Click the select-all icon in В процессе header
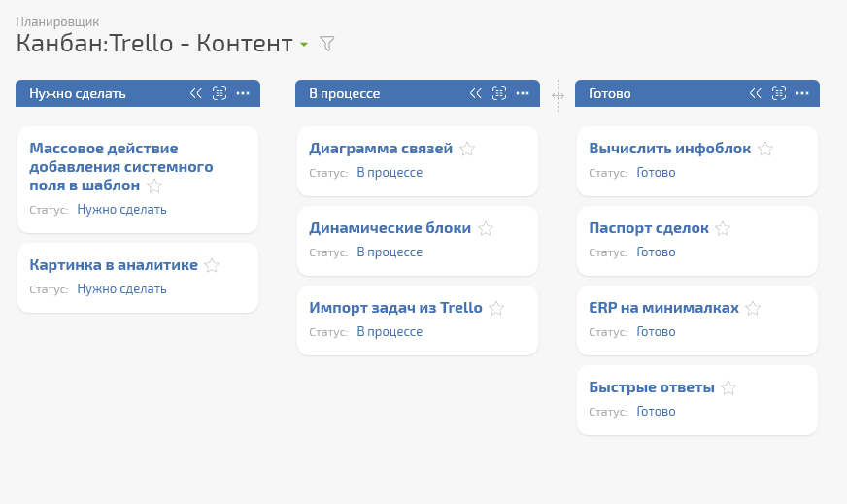The width and height of the screenshot is (847, 504). coord(499,93)
